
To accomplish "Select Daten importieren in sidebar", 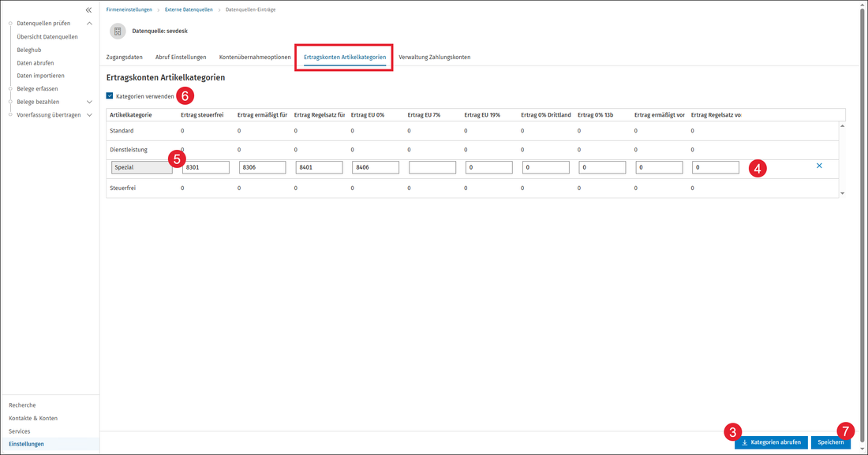I will 40,76.
